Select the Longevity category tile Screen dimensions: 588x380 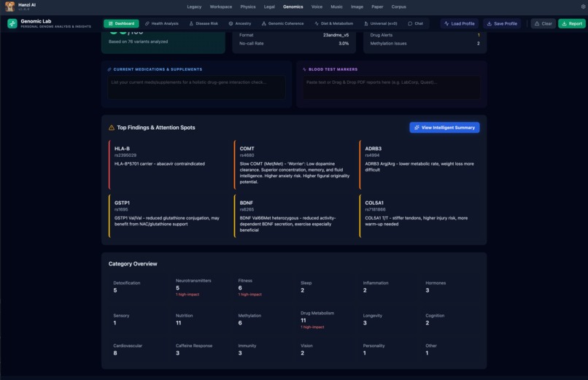pos(388,319)
